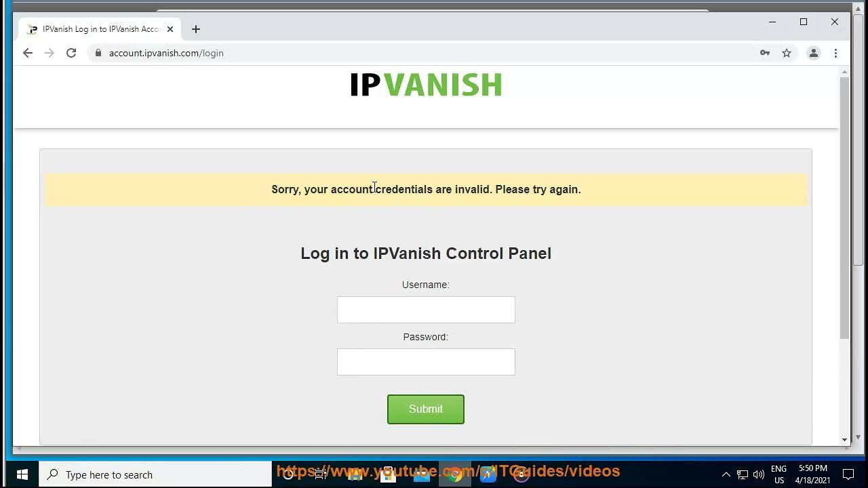
Task: Click the page vertical scrollbar thumb
Action: (x=844, y=207)
